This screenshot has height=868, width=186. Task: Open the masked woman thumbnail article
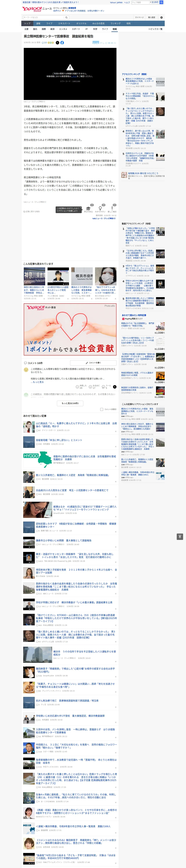pos(106,276)
